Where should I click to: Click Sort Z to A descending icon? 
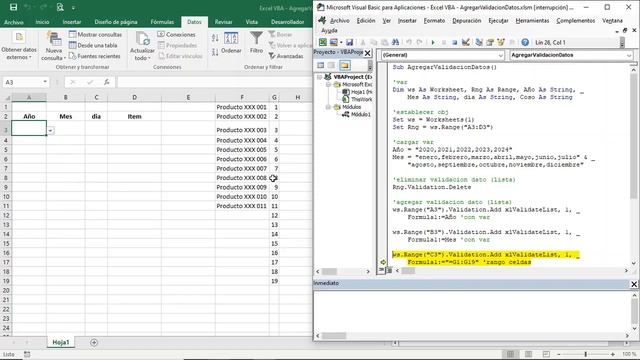pos(215,52)
